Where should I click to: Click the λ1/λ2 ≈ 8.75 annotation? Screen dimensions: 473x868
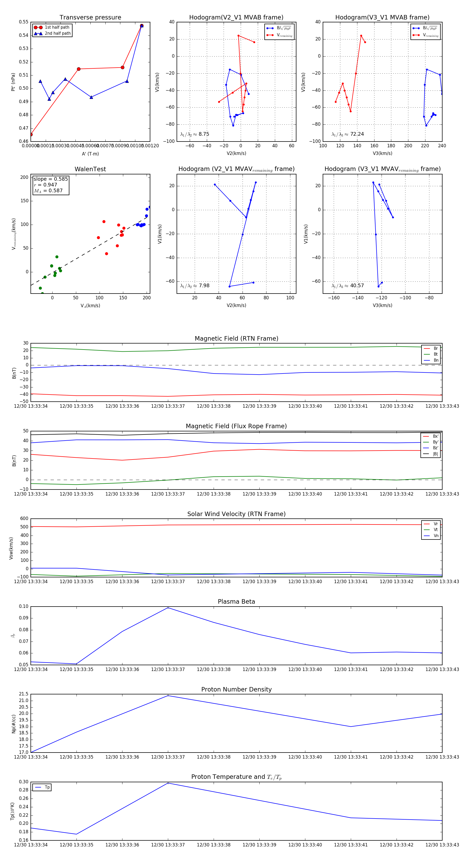[x=194, y=134]
